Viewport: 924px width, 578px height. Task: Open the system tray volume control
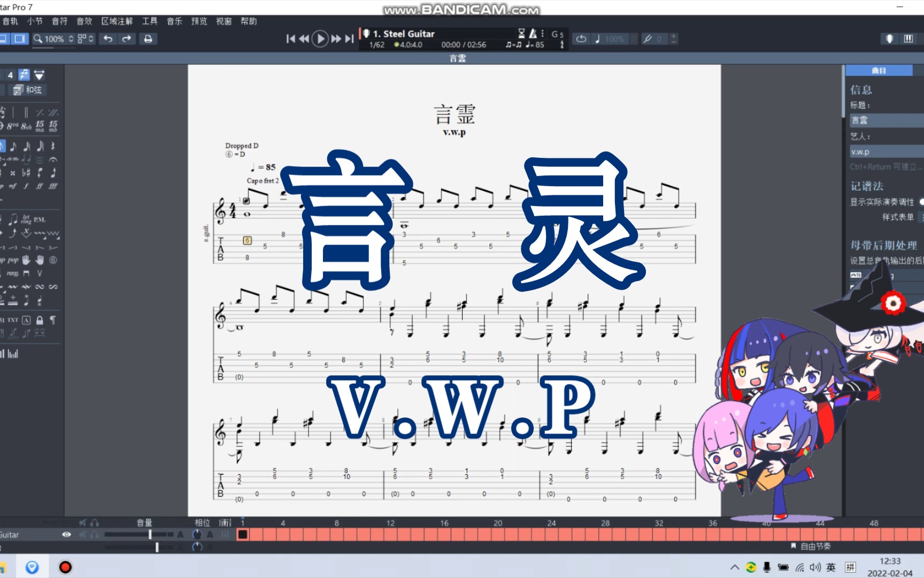click(x=815, y=567)
